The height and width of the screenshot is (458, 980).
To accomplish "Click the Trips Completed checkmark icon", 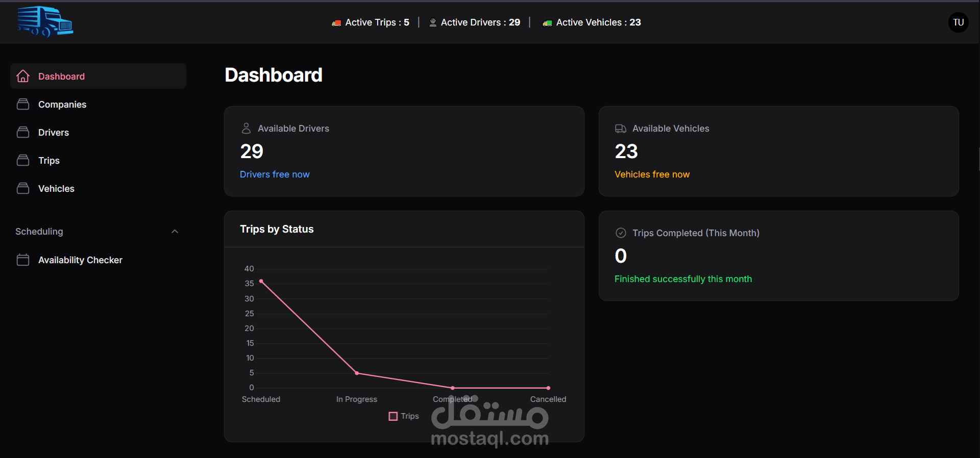I will (x=621, y=233).
